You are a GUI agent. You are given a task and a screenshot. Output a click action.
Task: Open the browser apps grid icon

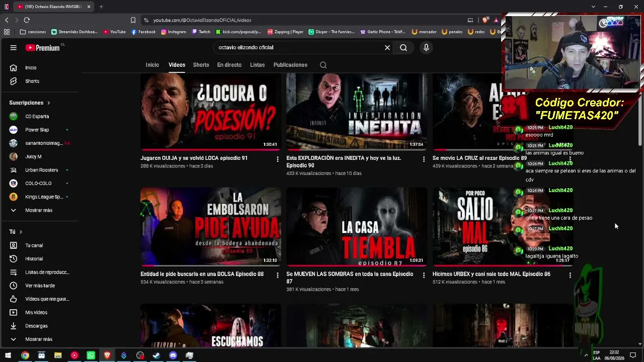click(x=7, y=32)
